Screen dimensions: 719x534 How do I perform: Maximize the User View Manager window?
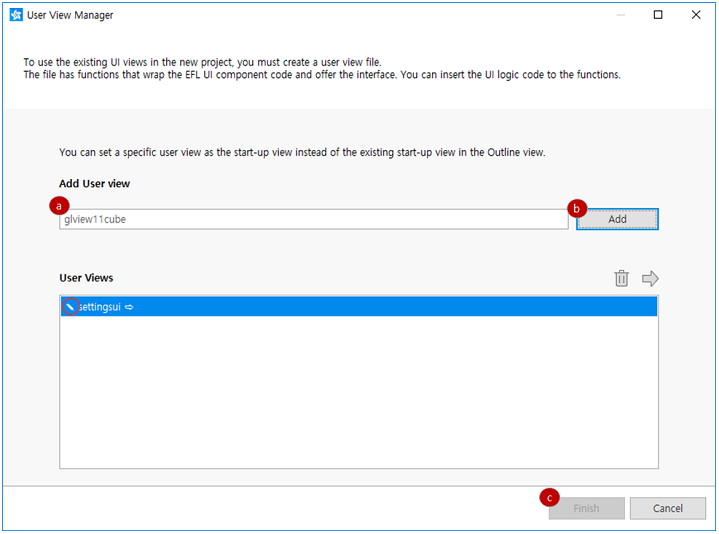tap(658, 15)
